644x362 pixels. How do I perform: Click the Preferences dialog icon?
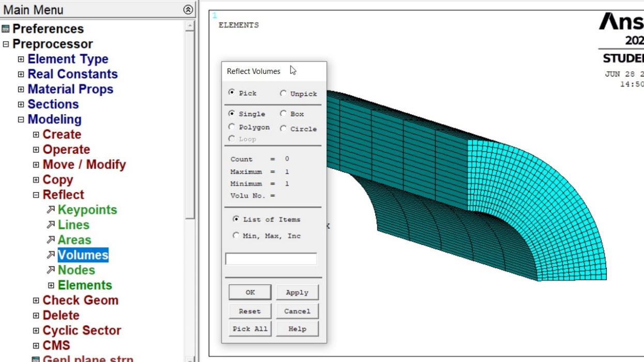pyautogui.click(x=6, y=29)
